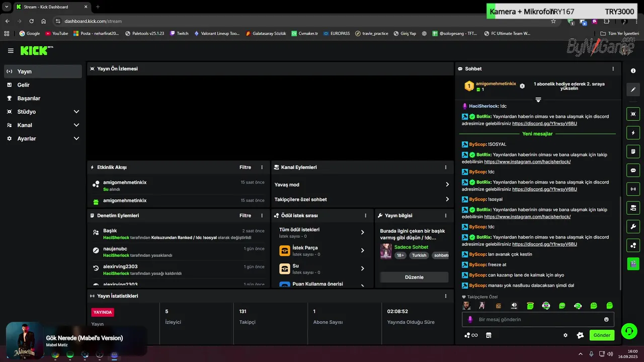Open Etkinlik Akışı three-dot options
Screen dimensions: 644x362
coord(262,167)
